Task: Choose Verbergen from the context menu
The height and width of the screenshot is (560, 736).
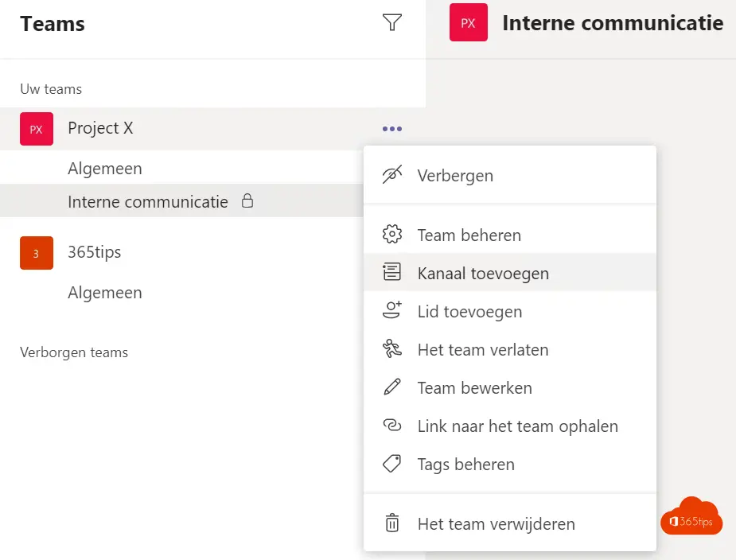Action: click(x=510, y=176)
